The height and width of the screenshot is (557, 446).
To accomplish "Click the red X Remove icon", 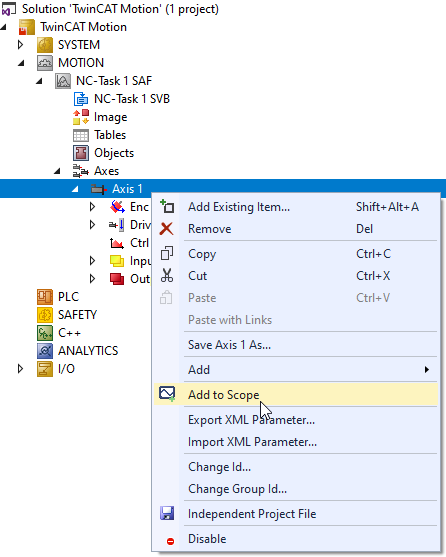I will (166, 229).
